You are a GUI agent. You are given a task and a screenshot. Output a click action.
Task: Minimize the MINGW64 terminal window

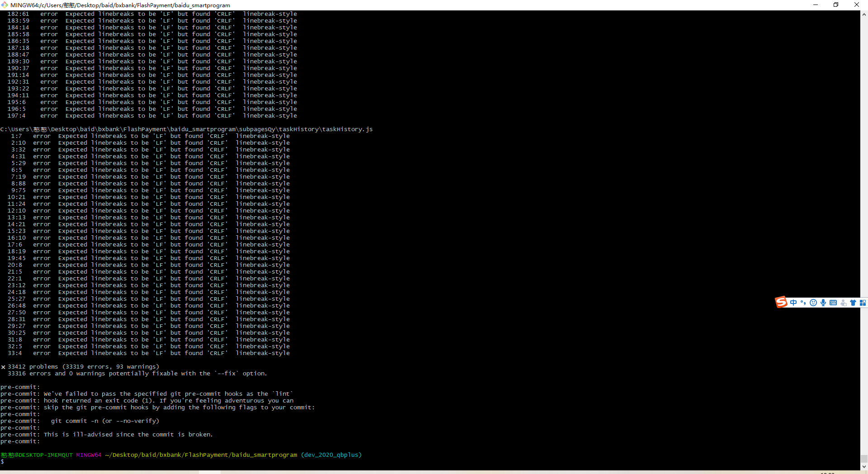(x=816, y=5)
